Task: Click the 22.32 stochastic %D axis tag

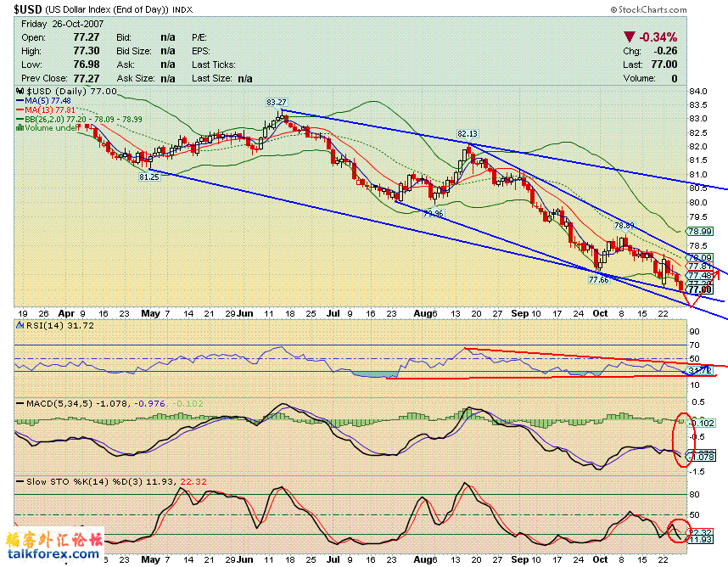Action: tap(701, 532)
